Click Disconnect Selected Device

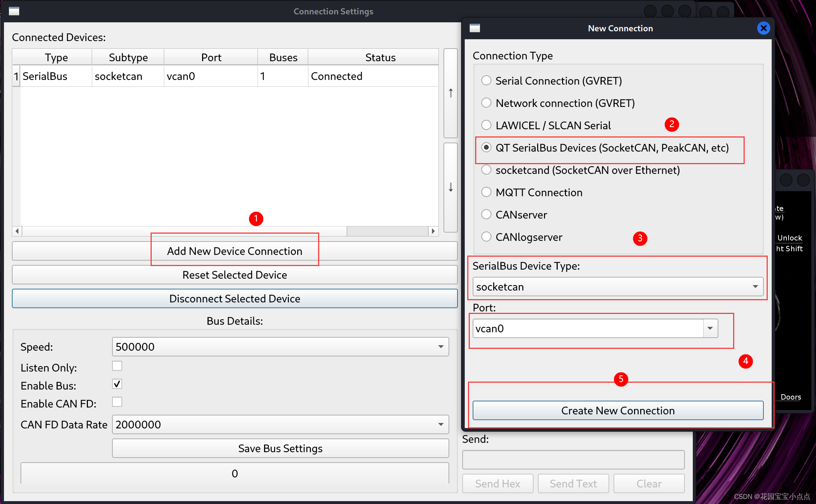click(235, 298)
